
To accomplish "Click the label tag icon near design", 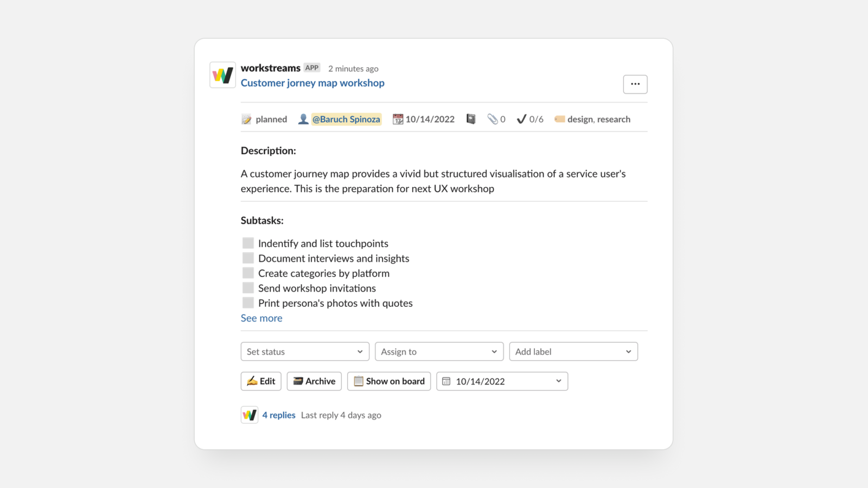I will 559,119.
